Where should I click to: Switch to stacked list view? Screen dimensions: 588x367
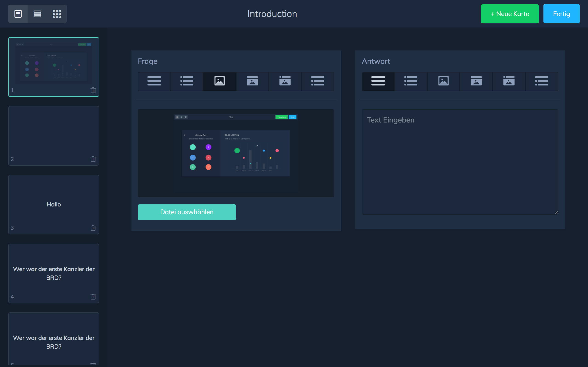pos(37,14)
